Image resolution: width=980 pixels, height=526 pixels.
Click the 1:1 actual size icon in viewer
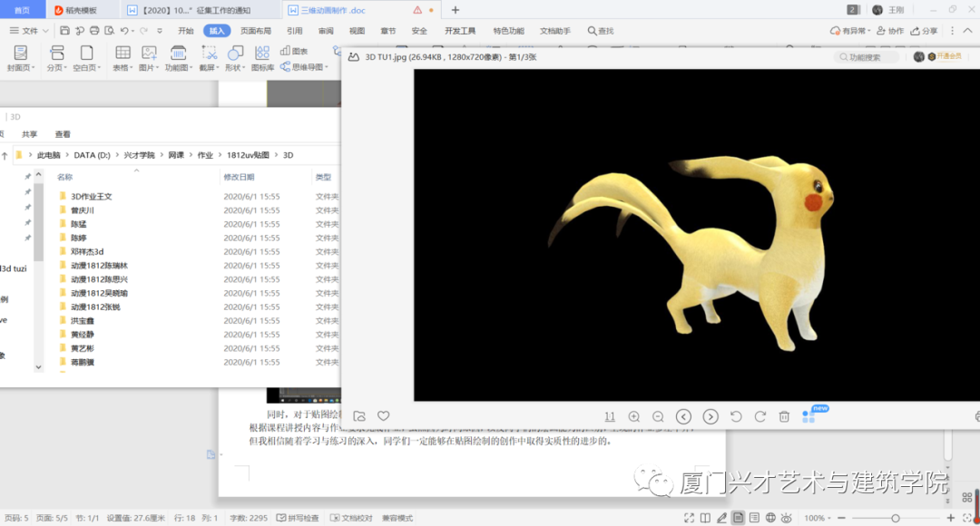click(610, 416)
